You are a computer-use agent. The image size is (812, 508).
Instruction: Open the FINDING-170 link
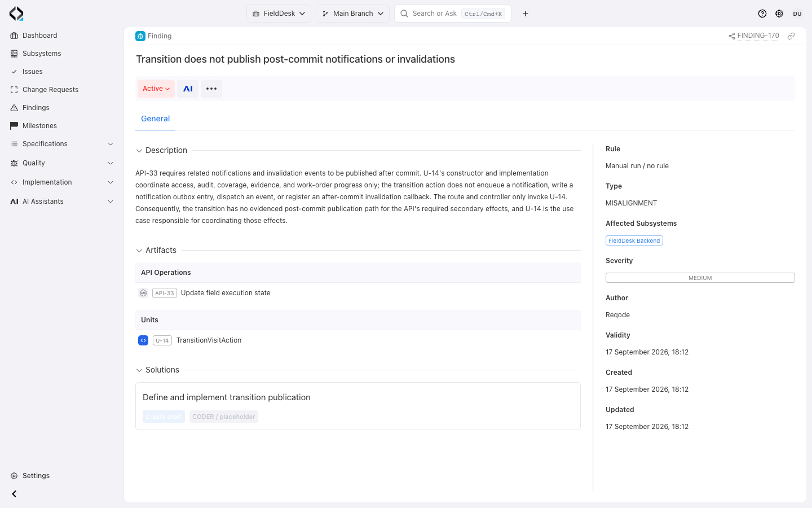tap(758, 36)
